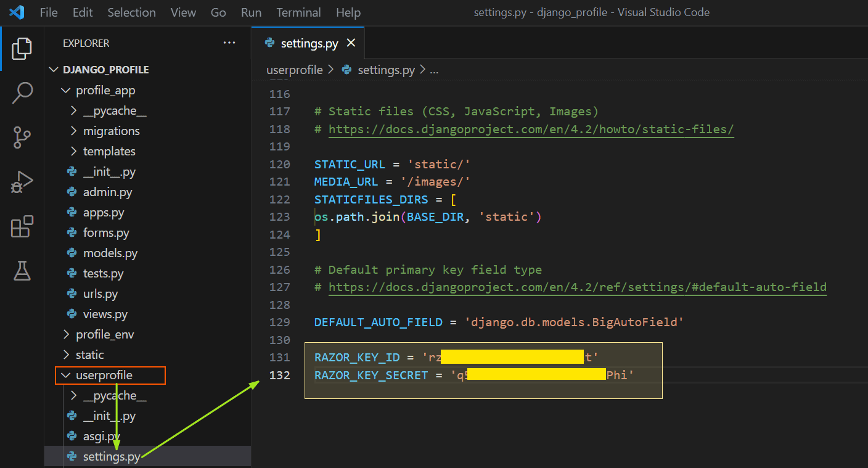Image resolution: width=868 pixels, height=468 pixels.
Task: Open the Source Control view
Action: [x=22, y=137]
